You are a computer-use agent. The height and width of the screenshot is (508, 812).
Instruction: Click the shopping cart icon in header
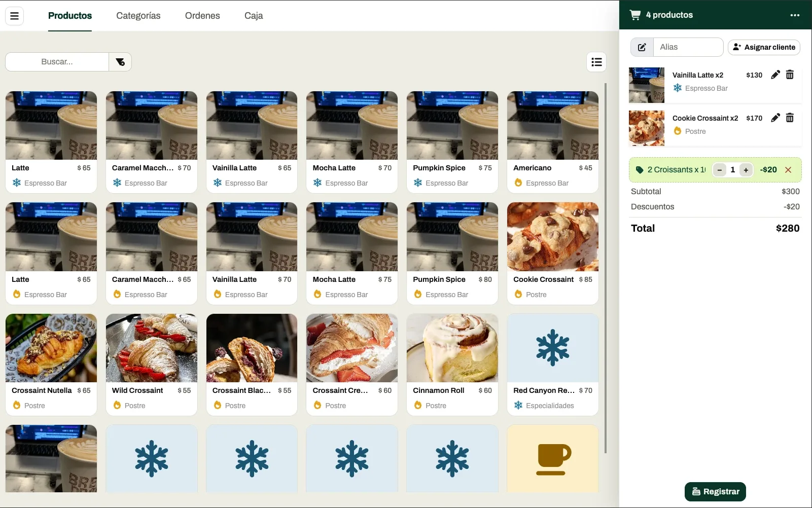[x=635, y=15]
